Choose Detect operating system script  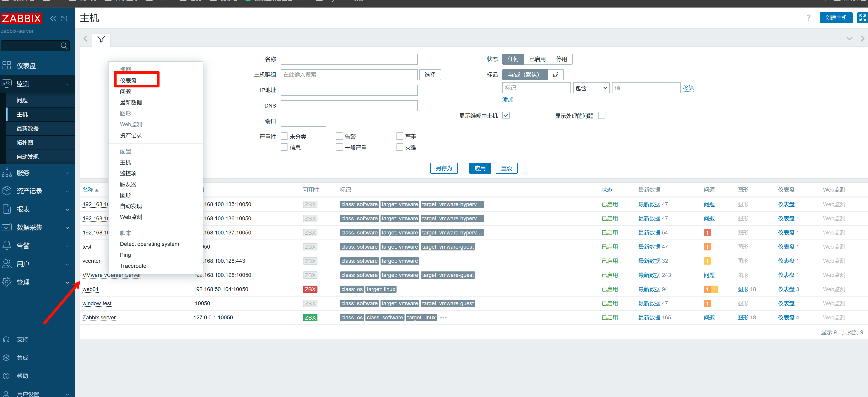[x=149, y=244]
